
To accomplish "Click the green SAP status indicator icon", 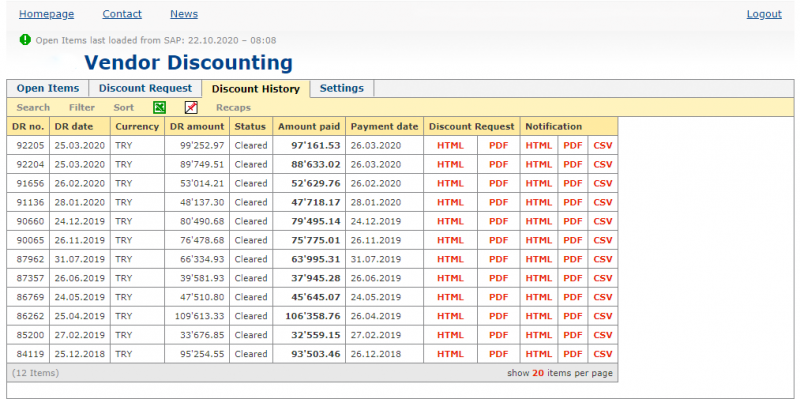I will click(25, 39).
